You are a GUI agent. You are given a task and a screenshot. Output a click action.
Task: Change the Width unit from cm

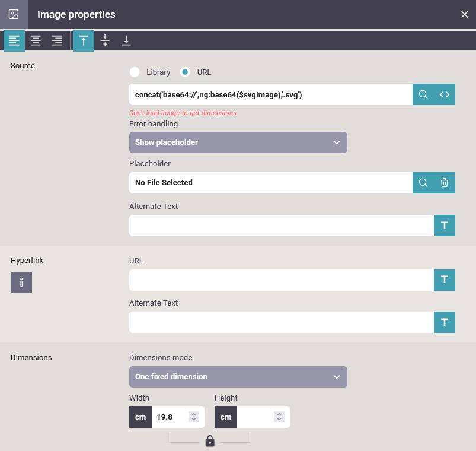click(x=140, y=417)
